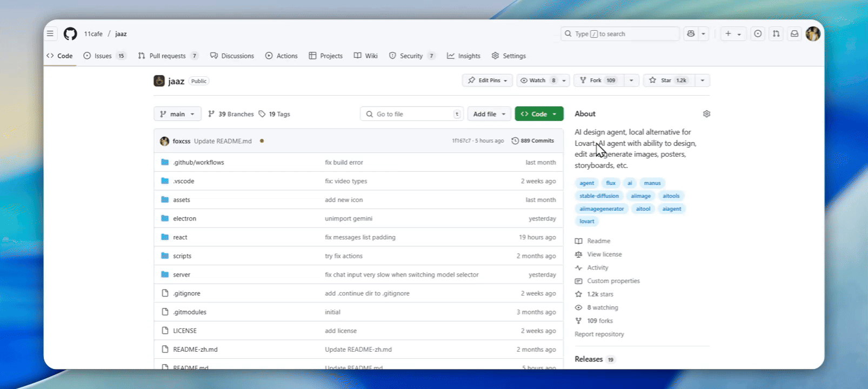Open the View license link
The height and width of the screenshot is (389, 868).
[x=598, y=254]
